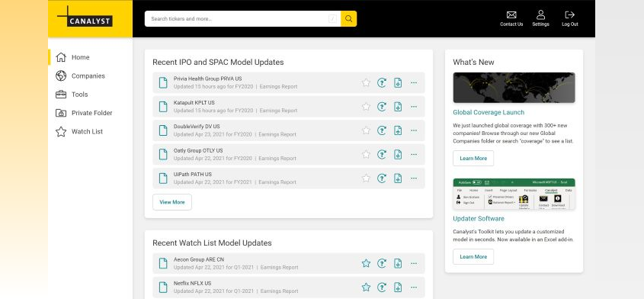
Task: Open more options for Netflix NFLX US
Action: [x=414, y=287]
